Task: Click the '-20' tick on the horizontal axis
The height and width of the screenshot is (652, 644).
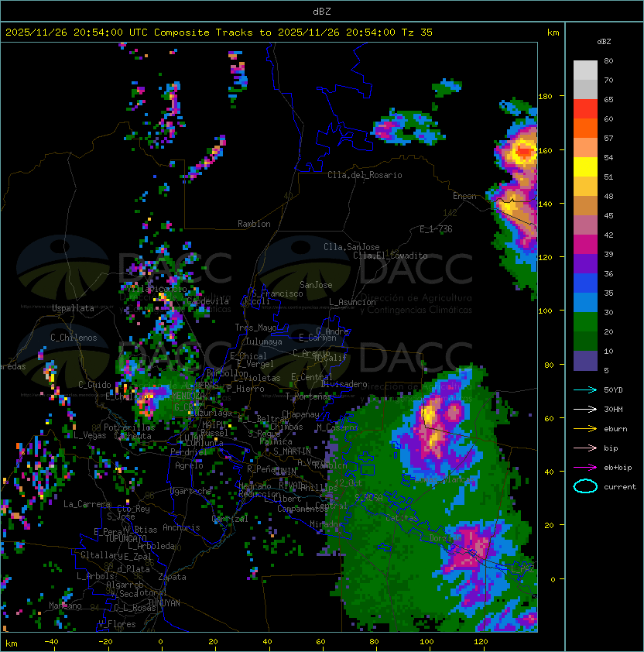Action: [105, 642]
